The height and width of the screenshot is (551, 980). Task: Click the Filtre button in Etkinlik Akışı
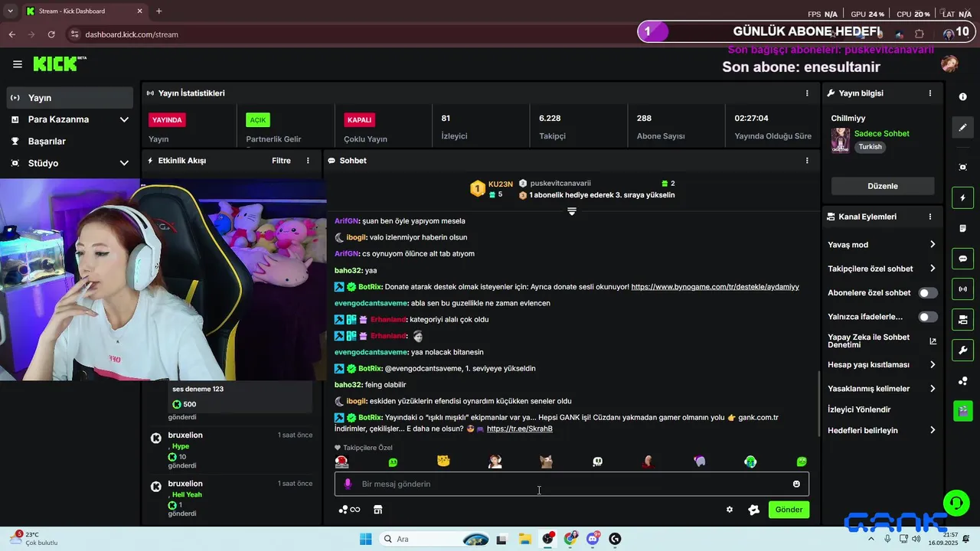281,161
